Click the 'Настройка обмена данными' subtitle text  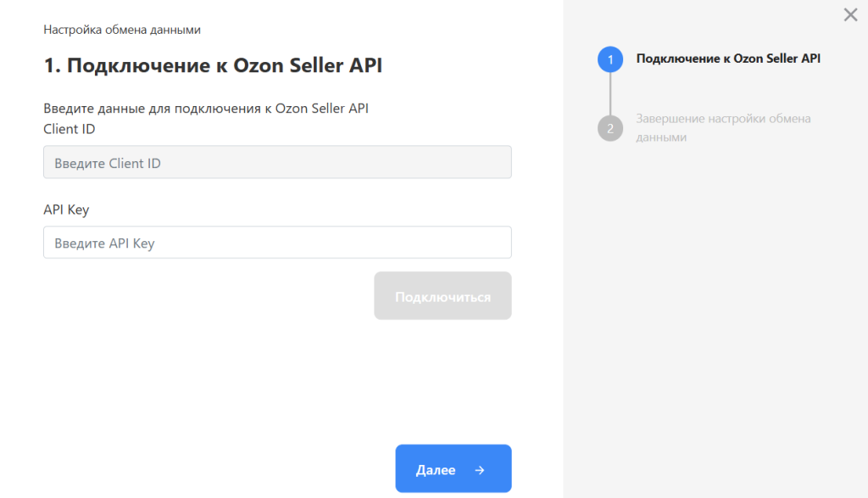tap(122, 30)
